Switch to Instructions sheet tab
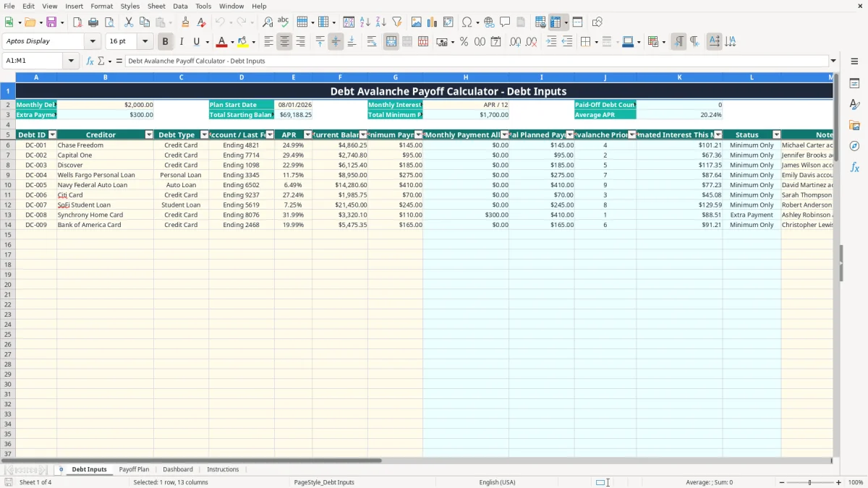 tap(223, 469)
